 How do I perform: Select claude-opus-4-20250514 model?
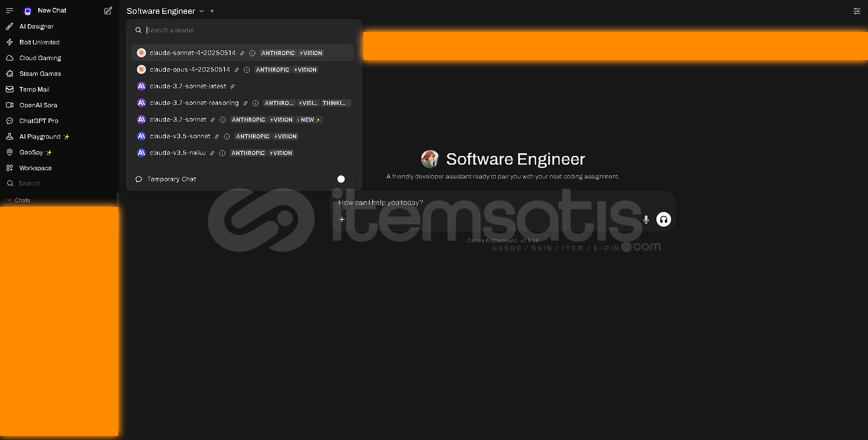tap(243, 69)
